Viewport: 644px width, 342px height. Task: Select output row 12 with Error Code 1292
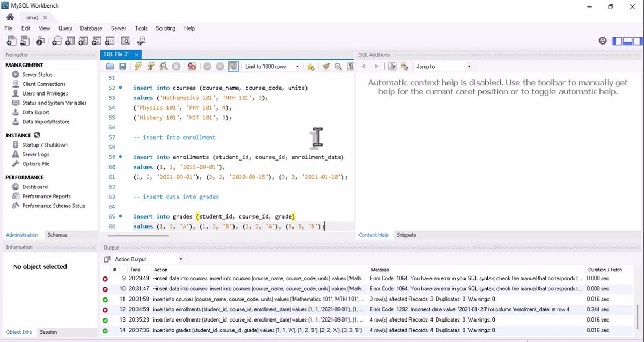[x=368, y=310]
